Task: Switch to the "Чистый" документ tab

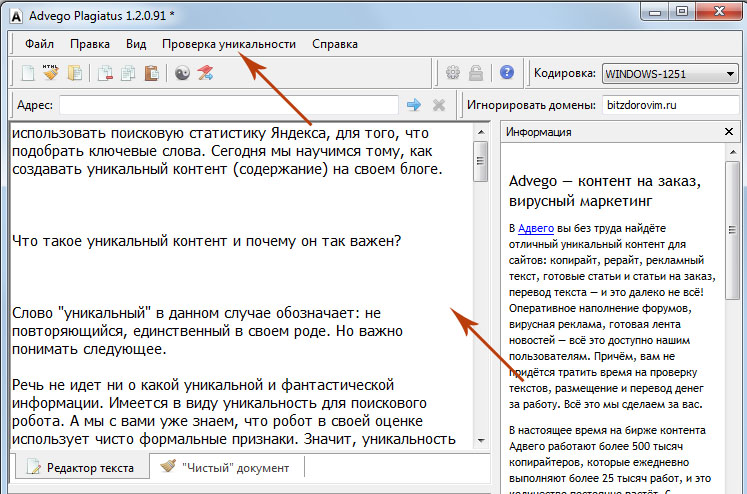Action: (225, 467)
